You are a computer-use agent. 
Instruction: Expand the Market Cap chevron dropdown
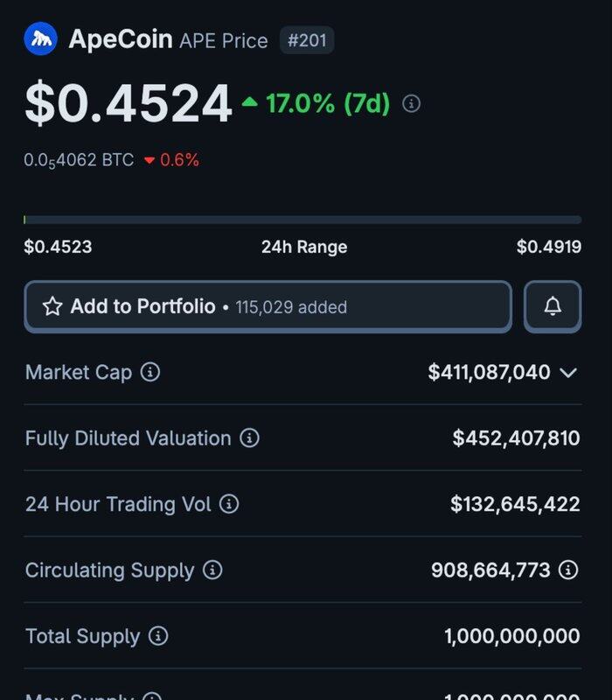coord(568,373)
